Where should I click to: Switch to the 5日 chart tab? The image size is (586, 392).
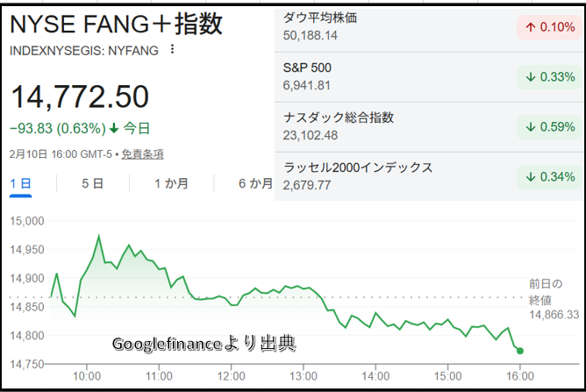(92, 183)
